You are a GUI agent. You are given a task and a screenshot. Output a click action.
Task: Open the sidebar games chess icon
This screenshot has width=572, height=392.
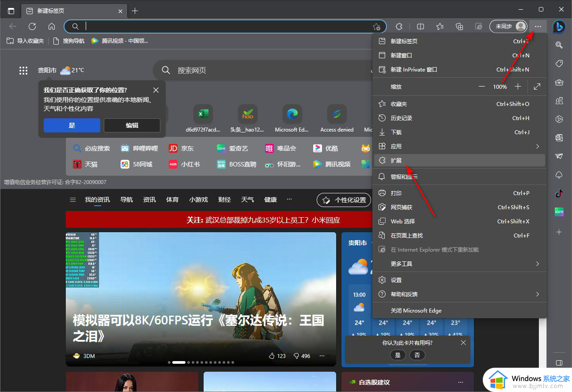559,101
